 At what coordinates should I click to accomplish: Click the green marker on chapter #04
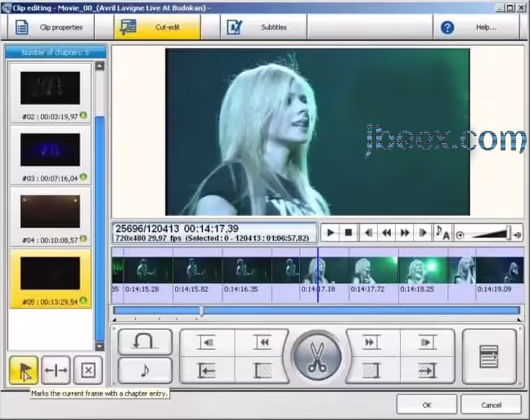click(x=83, y=239)
